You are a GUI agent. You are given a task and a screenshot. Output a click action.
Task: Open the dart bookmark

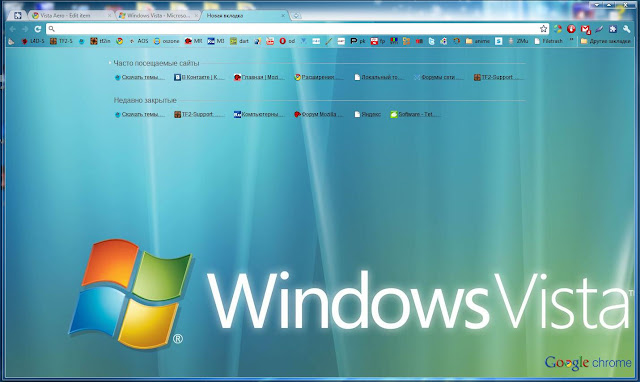[239, 41]
